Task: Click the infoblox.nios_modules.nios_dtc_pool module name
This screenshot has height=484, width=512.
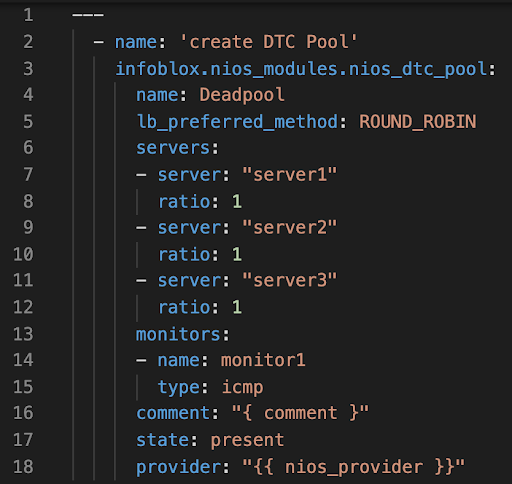Action: point(302,69)
